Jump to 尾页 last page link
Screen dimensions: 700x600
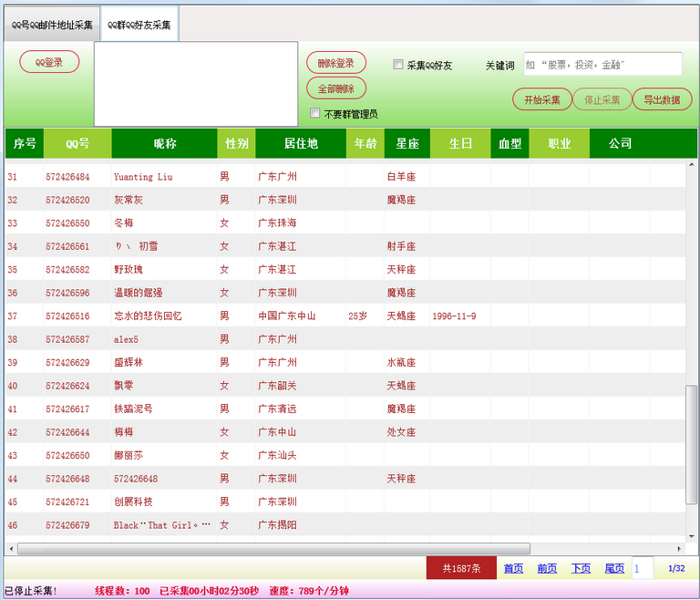614,568
